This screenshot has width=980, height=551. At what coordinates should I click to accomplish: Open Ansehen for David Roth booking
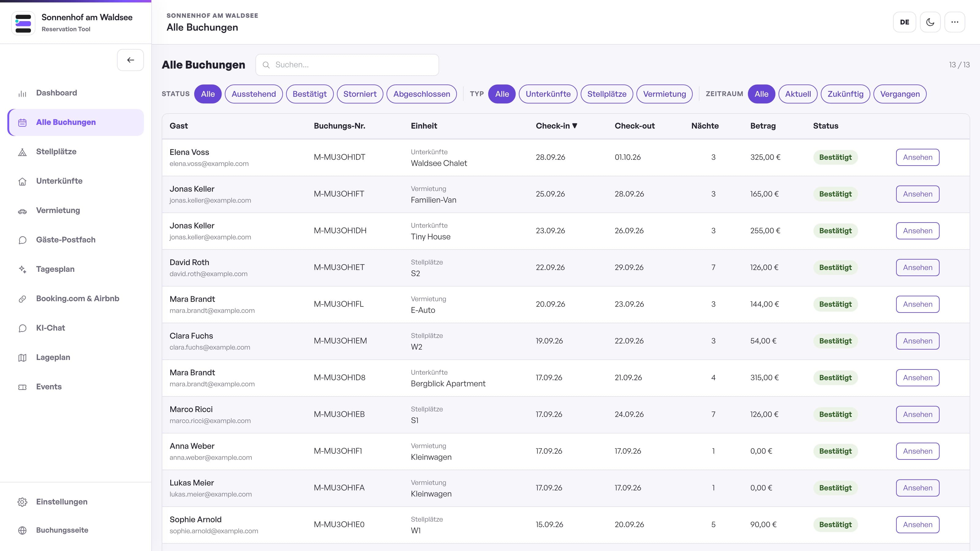pos(918,268)
